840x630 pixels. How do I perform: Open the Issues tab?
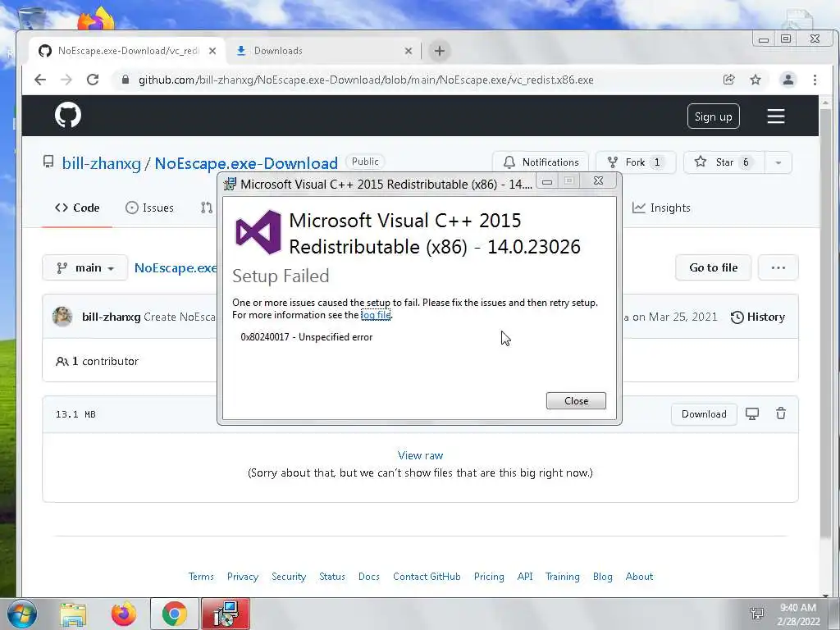(149, 208)
